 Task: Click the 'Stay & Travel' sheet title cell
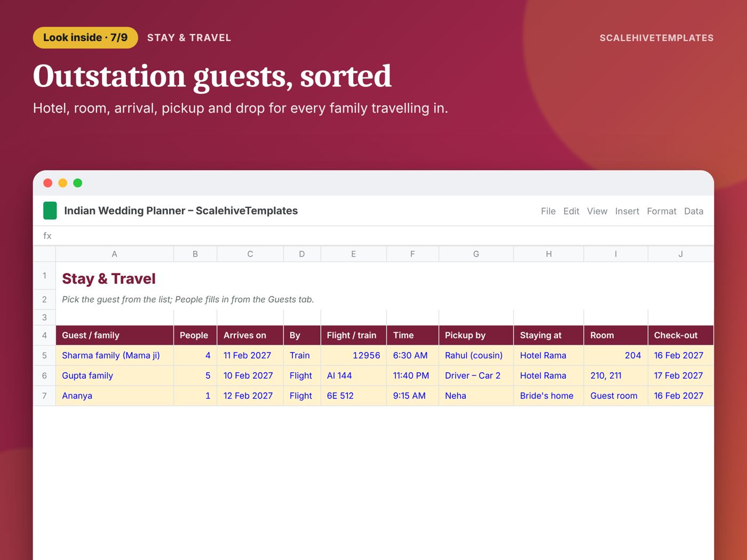385,276
